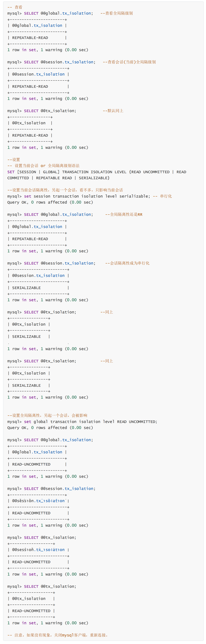Click the '--会话隔离性成为串行化' comment

127,263
